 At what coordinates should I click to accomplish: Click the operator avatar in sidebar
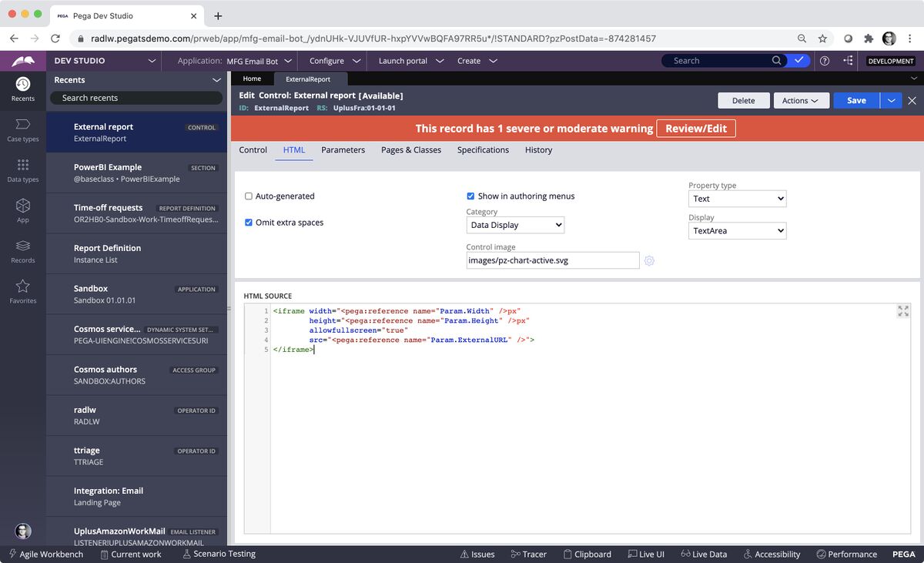pos(23,531)
